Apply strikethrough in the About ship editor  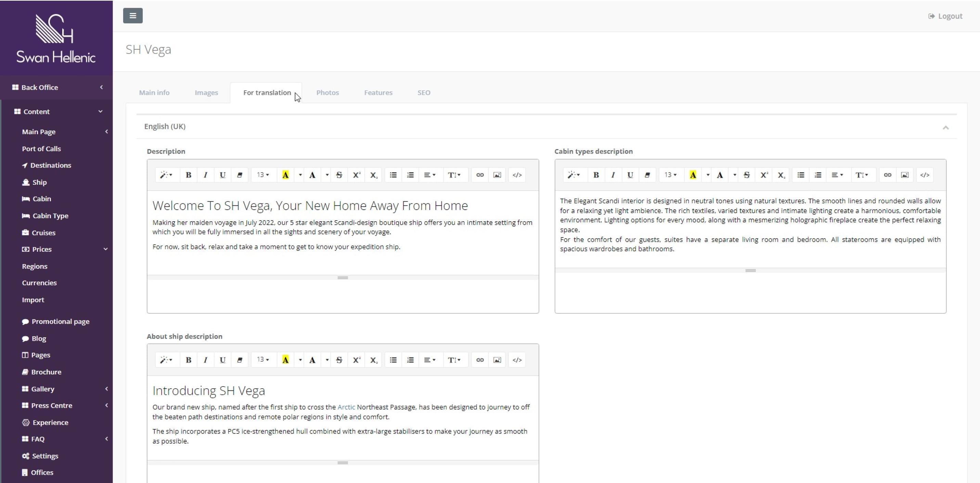tap(339, 360)
